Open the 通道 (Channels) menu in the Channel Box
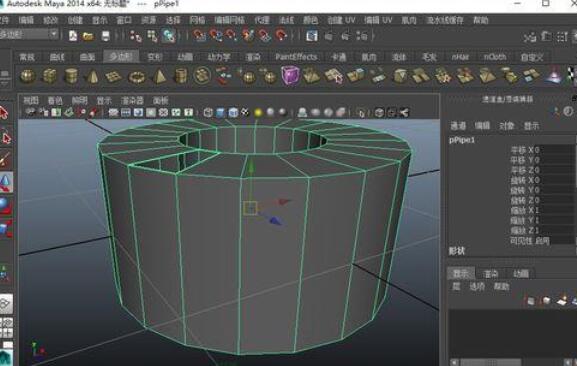The image size is (577, 366). (x=458, y=126)
